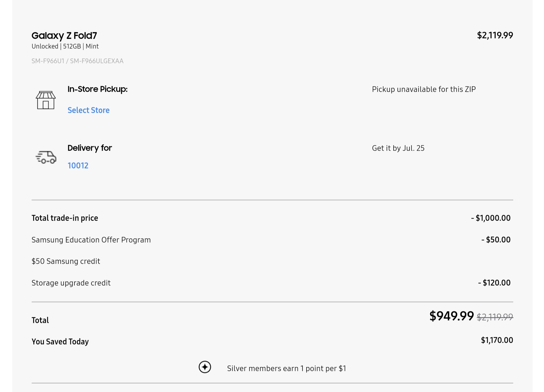Click the crossed-out $2,119.99 original price

point(495,317)
